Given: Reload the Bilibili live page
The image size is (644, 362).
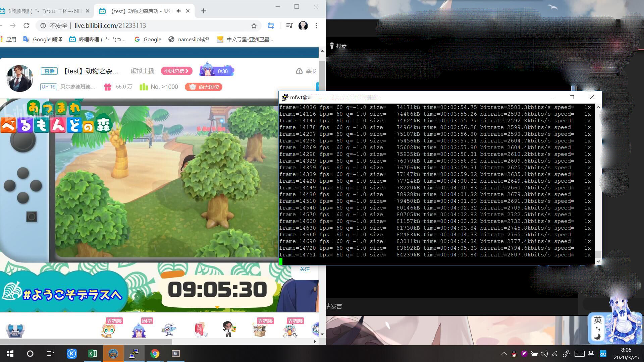Looking at the screenshot, I should click(x=26, y=26).
